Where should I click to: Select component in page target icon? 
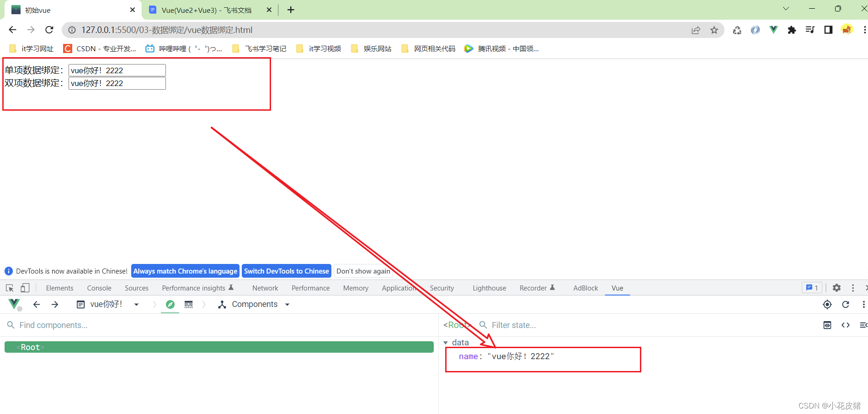(827, 304)
